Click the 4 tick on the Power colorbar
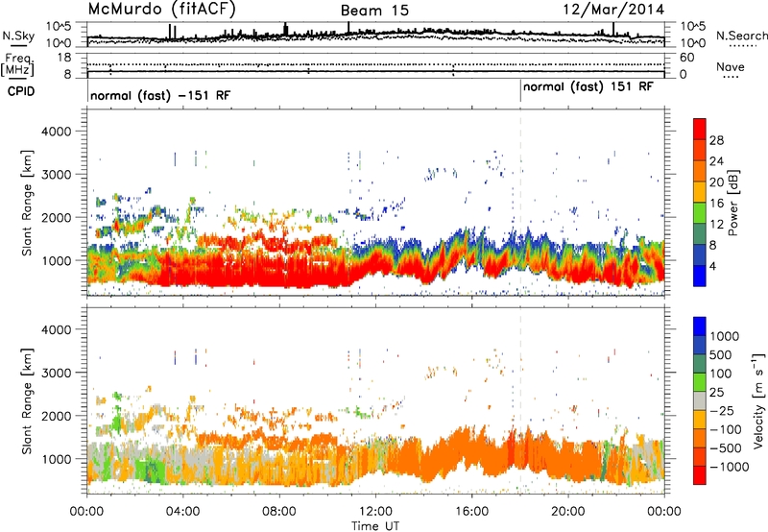The width and height of the screenshot is (768, 532). point(712,267)
